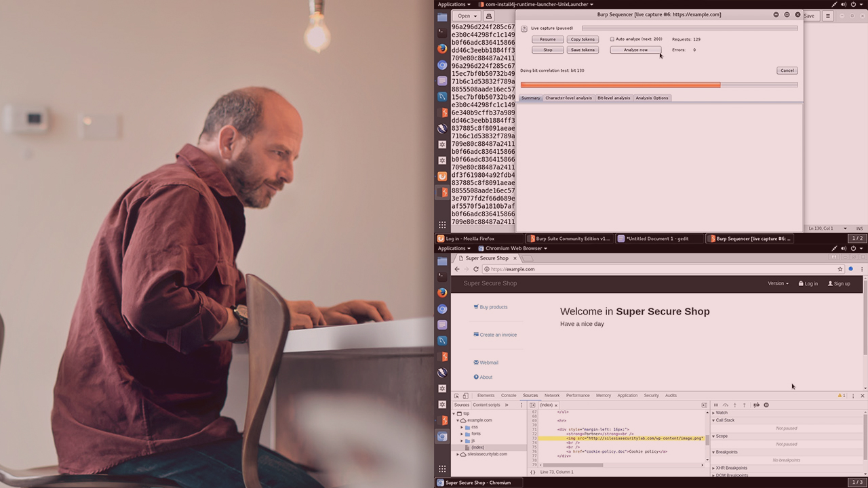Screen dimensions: 868x488
Task: Click the live capture progress bar
Action: tap(690, 28)
